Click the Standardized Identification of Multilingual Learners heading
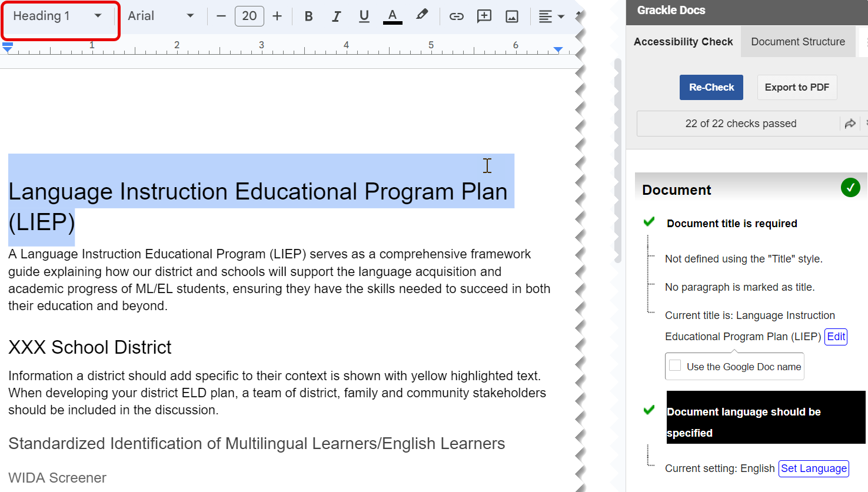Viewport: 868px width, 492px height. coord(257,444)
